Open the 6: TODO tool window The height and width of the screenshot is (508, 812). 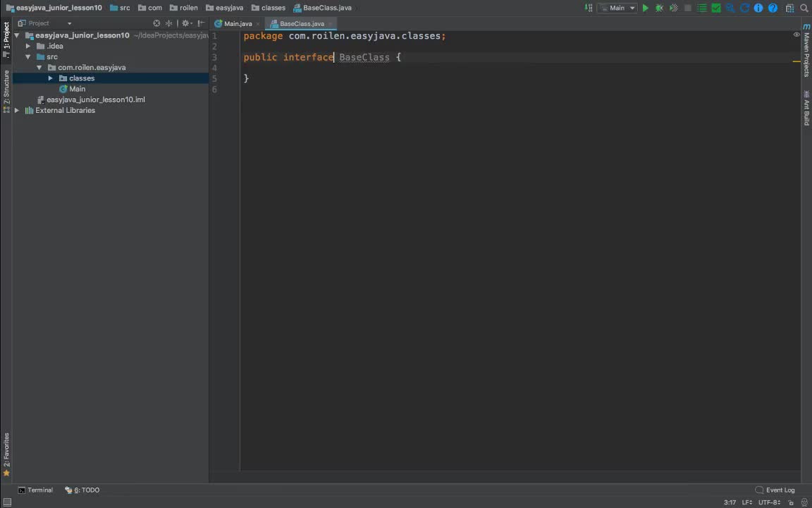(82, 490)
